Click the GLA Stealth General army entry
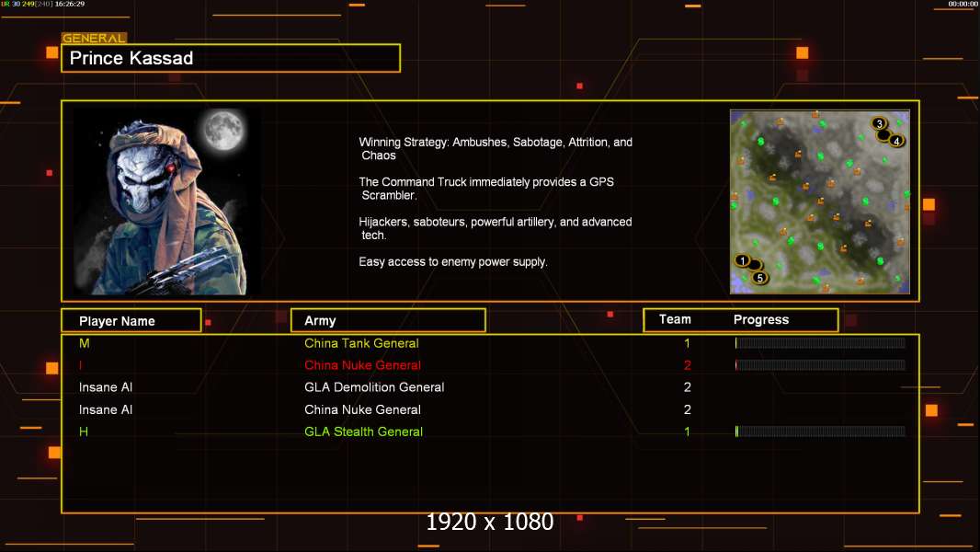 click(x=363, y=431)
